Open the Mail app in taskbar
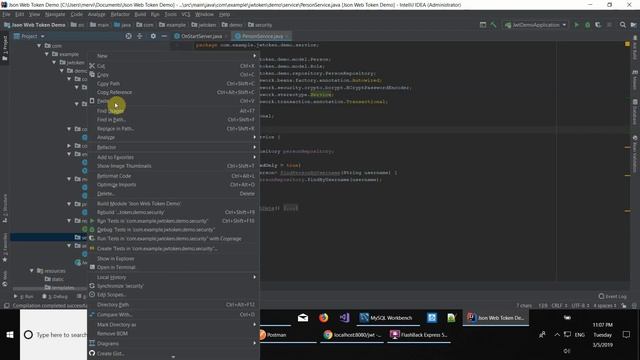 [303, 318]
